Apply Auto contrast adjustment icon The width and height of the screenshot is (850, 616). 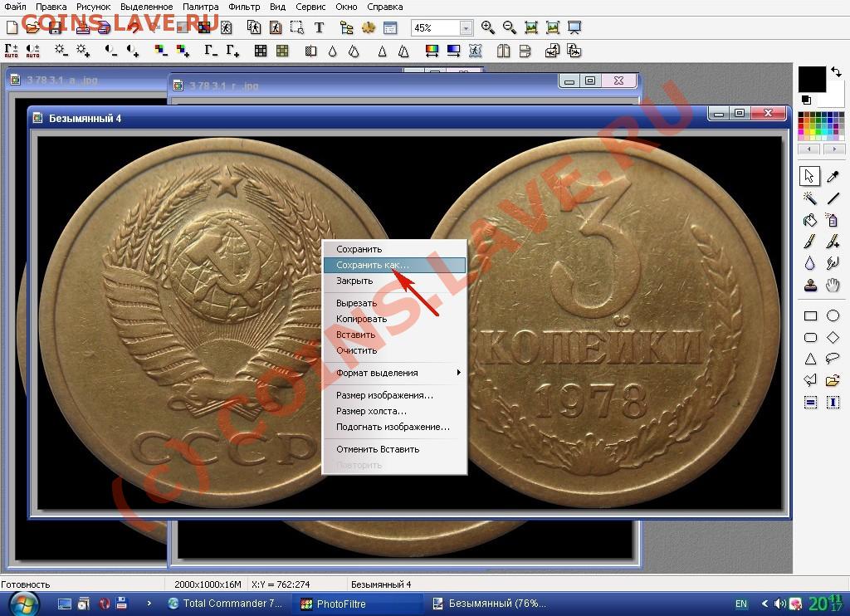click(x=32, y=51)
